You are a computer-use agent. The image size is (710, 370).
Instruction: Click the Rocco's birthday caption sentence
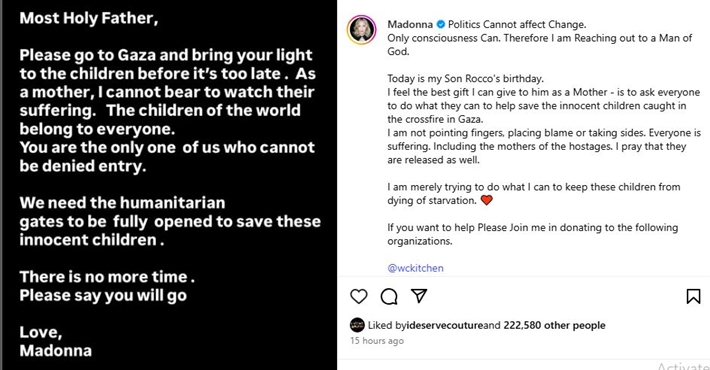[x=465, y=78]
